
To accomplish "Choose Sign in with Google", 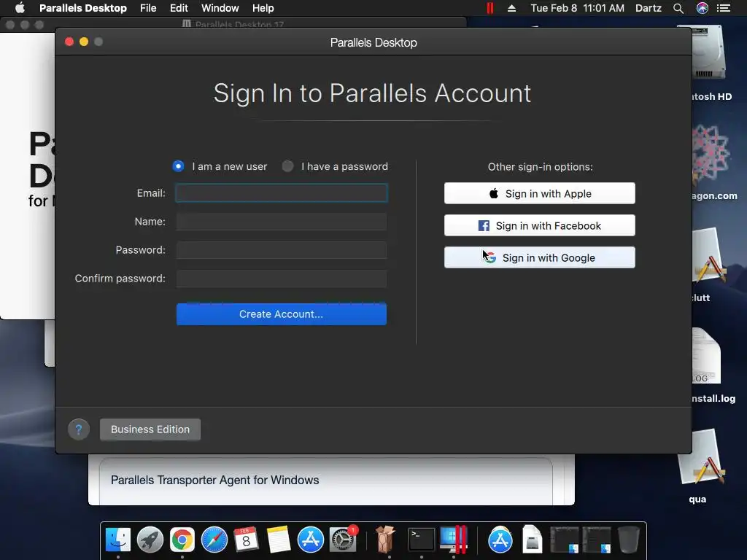I will point(540,257).
